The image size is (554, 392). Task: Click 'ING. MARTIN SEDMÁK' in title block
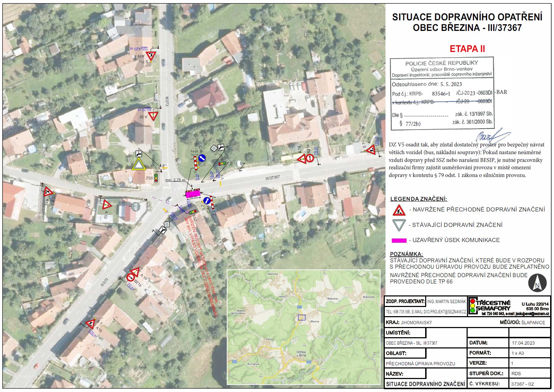[x=447, y=302]
